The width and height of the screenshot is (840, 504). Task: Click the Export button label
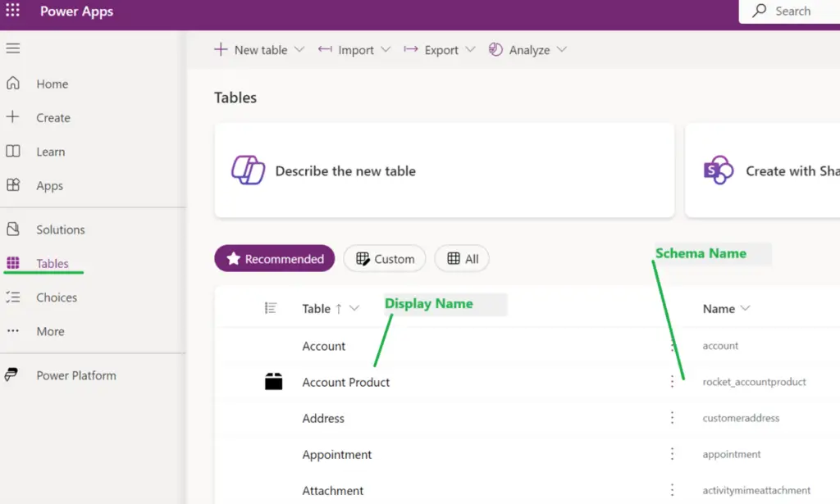(x=441, y=50)
